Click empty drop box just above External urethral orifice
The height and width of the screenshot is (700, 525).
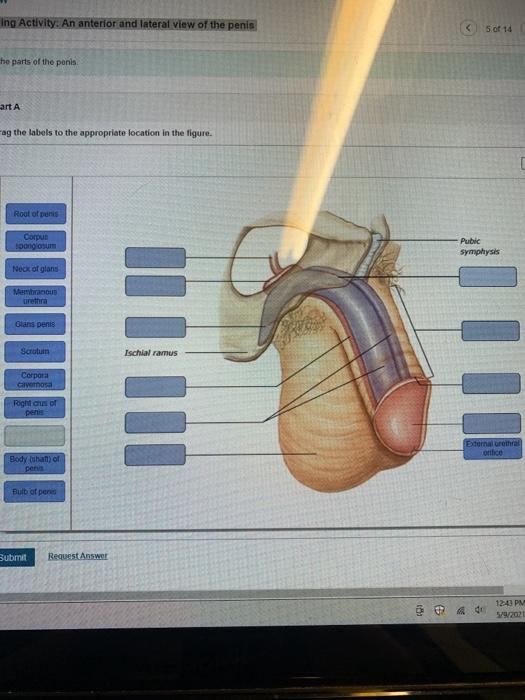point(492,423)
